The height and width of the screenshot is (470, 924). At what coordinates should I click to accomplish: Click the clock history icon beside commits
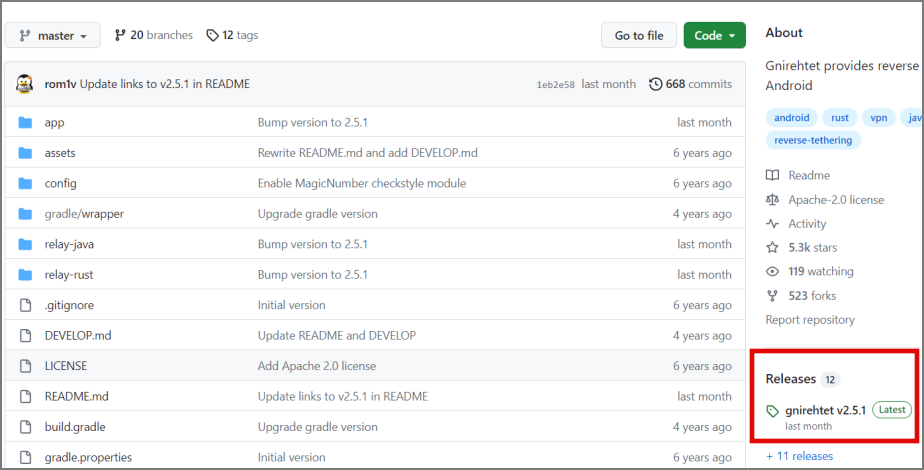click(x=655, y=84)
